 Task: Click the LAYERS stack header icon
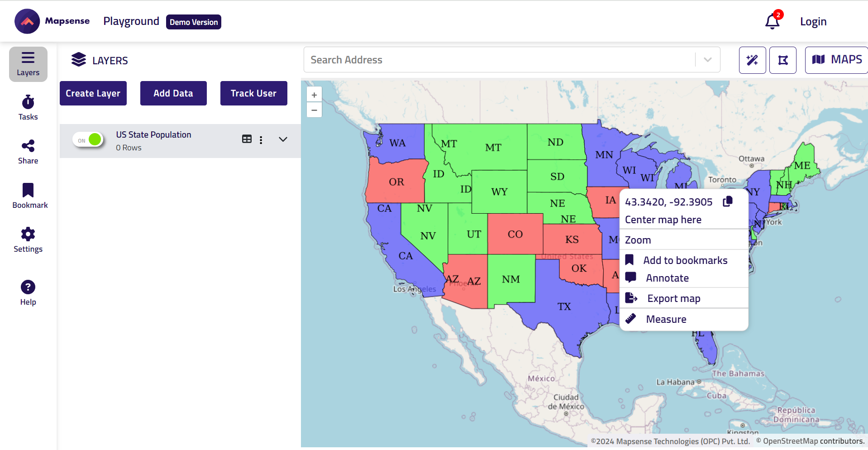click(x=79, y=60)
